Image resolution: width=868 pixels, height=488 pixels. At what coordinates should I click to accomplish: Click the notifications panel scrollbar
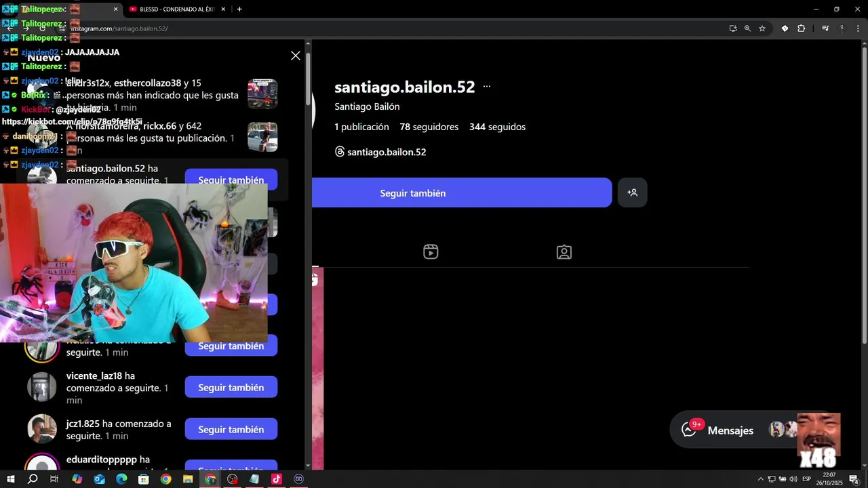click(x=308, y=78)
